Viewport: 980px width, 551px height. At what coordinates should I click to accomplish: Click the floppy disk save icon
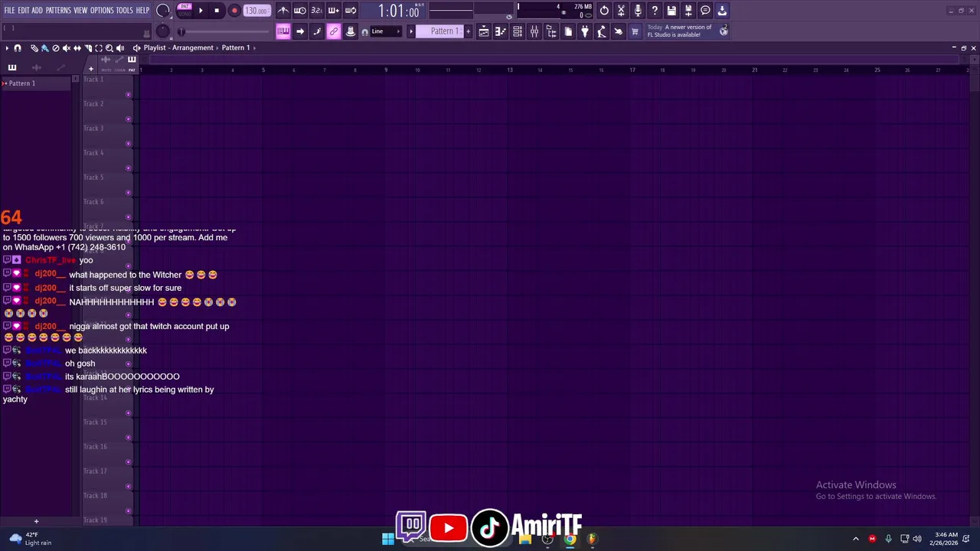(672, 11)
